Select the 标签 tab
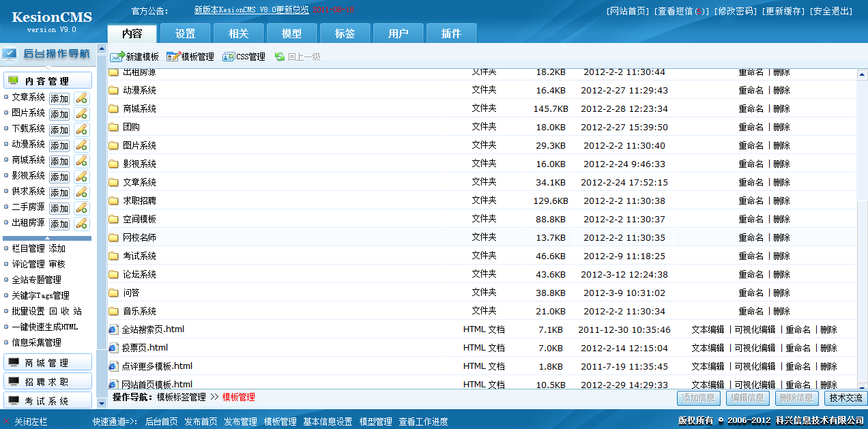 pyautogui.click(x=345, y=33)
